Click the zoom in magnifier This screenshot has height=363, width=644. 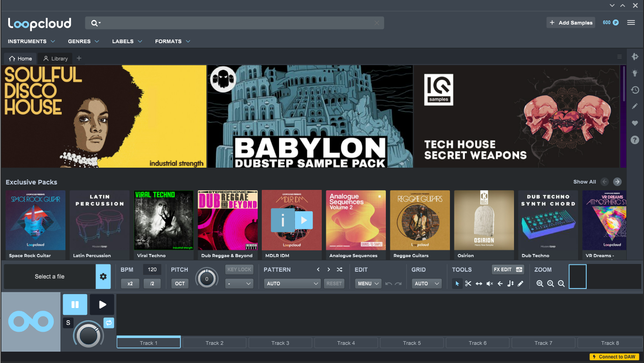(x=550, y=283)
